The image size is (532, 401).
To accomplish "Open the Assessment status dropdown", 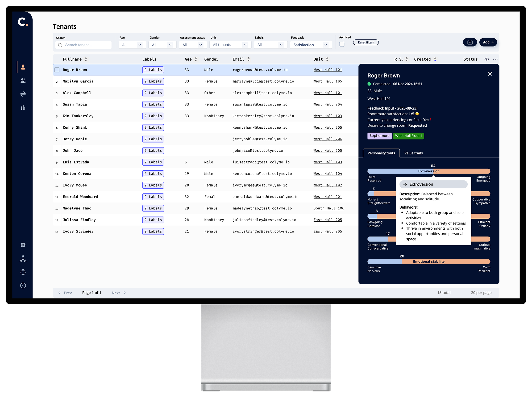I will click(193, 45).
